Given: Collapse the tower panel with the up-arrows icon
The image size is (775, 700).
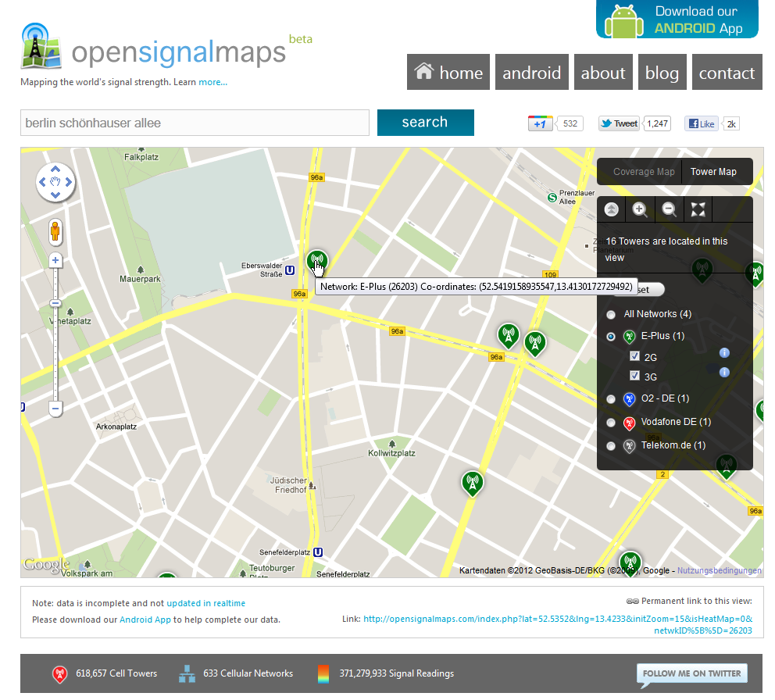Looking at the screenshot, I should tap(611, 209).
